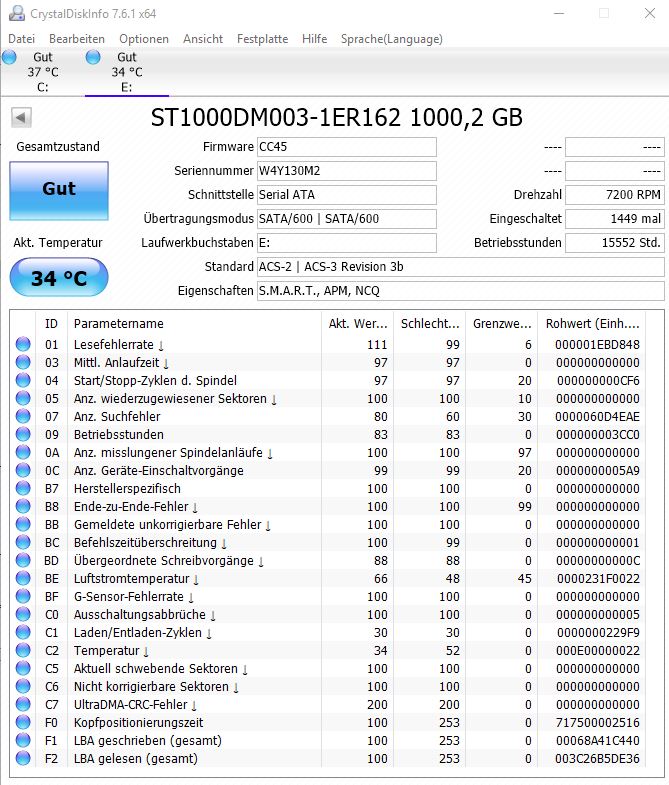Click the Drehzahl field 7200 RPM

[x=615, y=195]
